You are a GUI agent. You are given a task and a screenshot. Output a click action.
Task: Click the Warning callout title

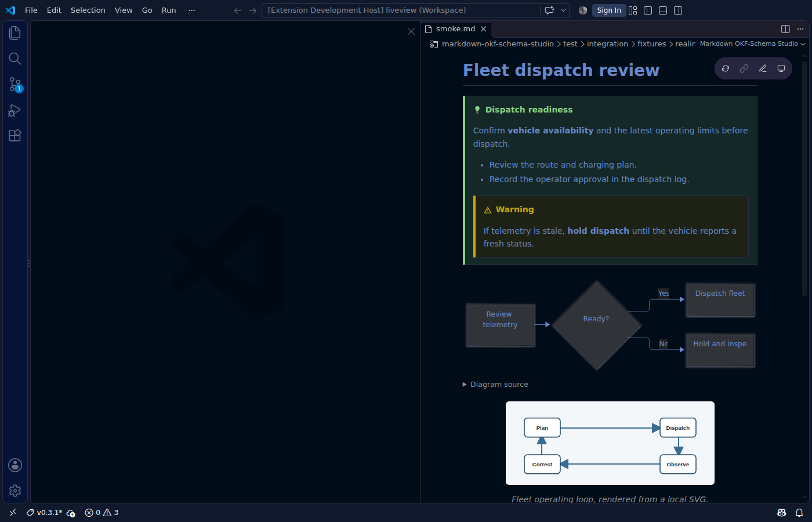(x=514, y=209)
